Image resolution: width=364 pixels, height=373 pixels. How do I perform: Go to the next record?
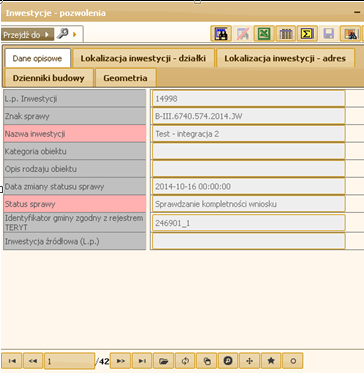pyautogui.click(x=120, y=361)
